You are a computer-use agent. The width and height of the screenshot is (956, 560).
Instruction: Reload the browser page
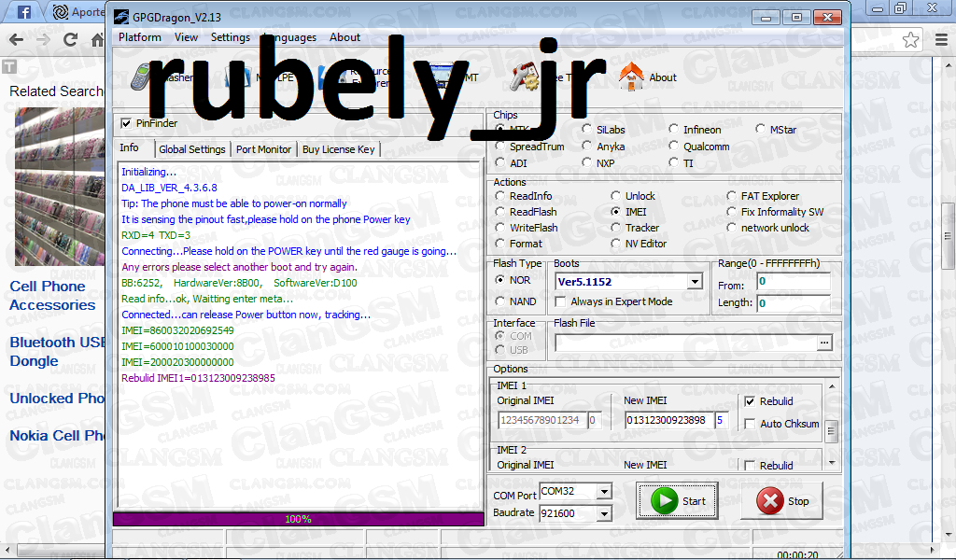70,40
